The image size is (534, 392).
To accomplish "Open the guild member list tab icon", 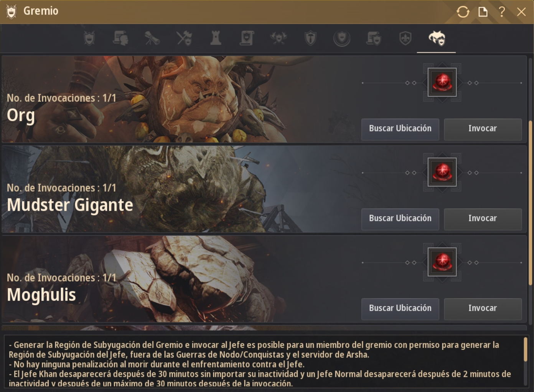I will click(120, 38).
